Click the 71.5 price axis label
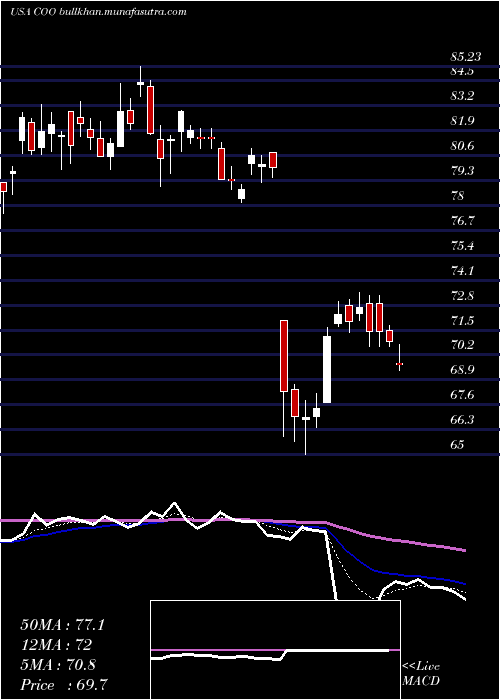The image size is (500, 700). 462,321
